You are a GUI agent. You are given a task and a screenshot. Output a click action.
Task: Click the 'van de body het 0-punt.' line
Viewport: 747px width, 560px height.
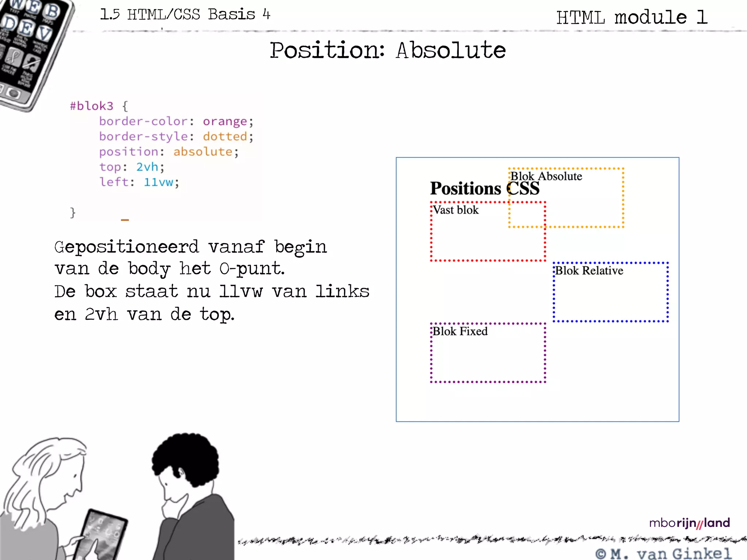(170, 269)
